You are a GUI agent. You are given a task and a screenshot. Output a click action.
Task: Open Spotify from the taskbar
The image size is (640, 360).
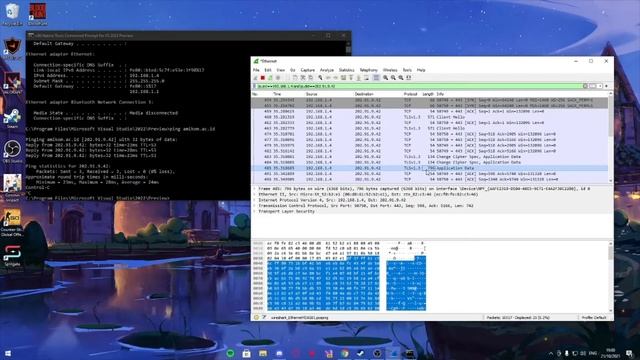click(230, 353)
